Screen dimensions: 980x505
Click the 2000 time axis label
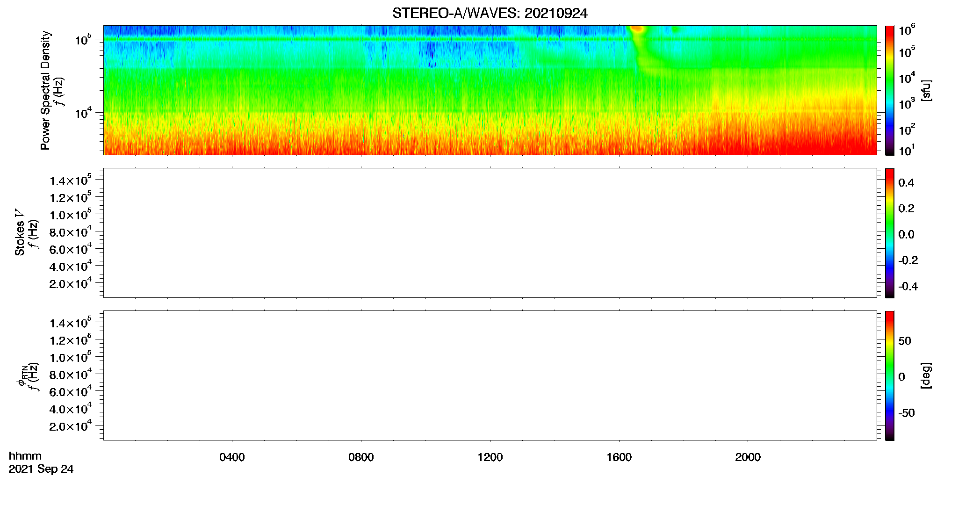coord(748,457)
